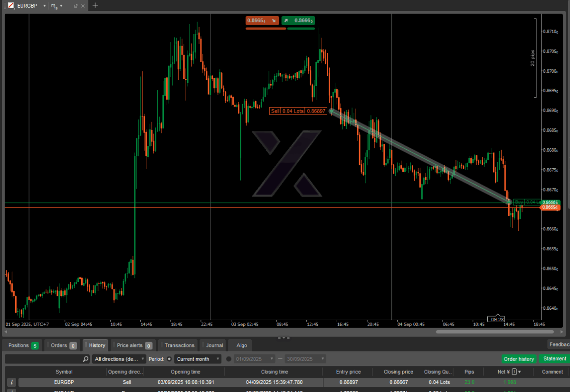Close the EURGBP chart tab
The height and width of the screenshot is (392, 570).
83,6
